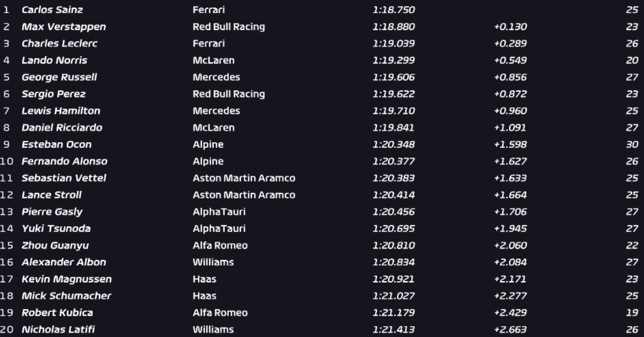
Task: Open Charles Leclerc driver entry
Action: [59, 43]
